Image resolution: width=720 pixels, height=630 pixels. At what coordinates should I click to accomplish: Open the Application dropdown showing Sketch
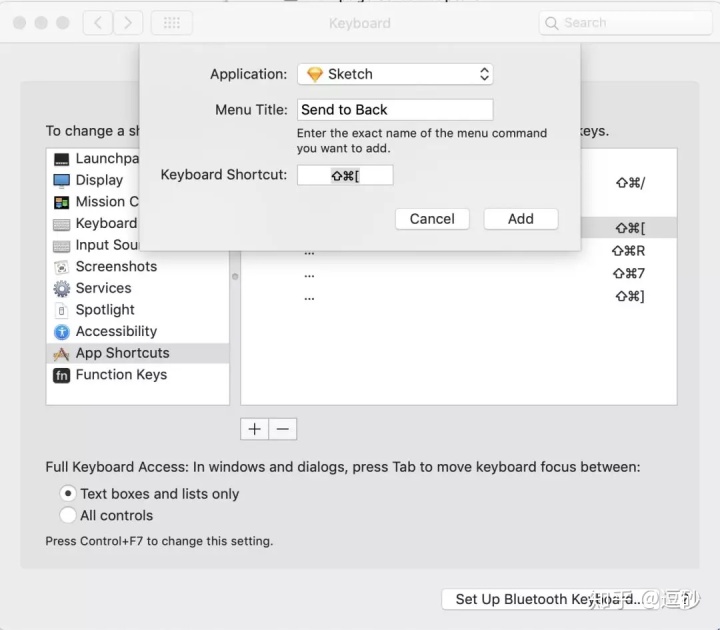tap(395, 74)
